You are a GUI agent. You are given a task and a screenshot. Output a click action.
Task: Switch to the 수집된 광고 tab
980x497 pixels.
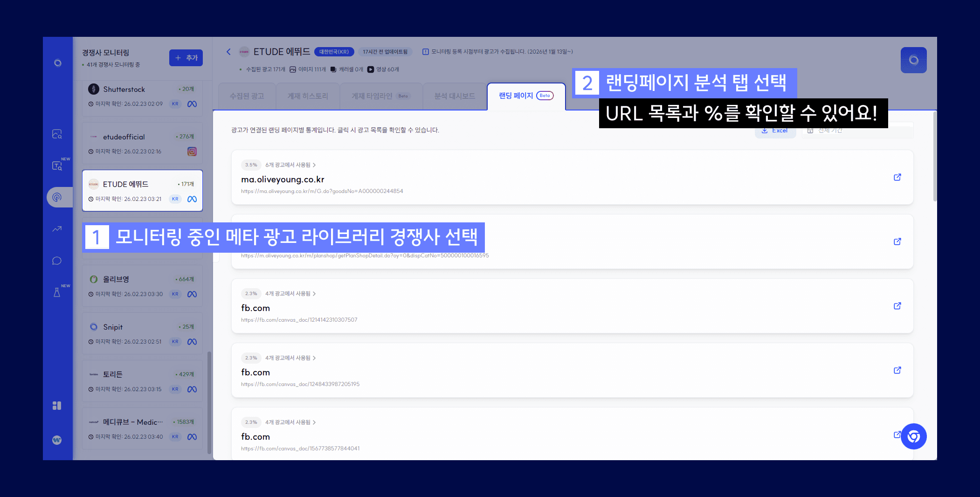point(247,96)
